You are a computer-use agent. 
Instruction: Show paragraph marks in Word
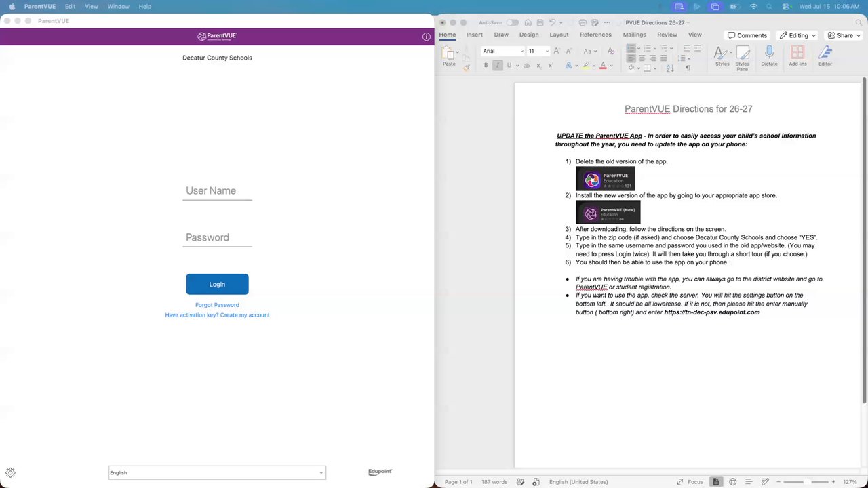point(688,68)
